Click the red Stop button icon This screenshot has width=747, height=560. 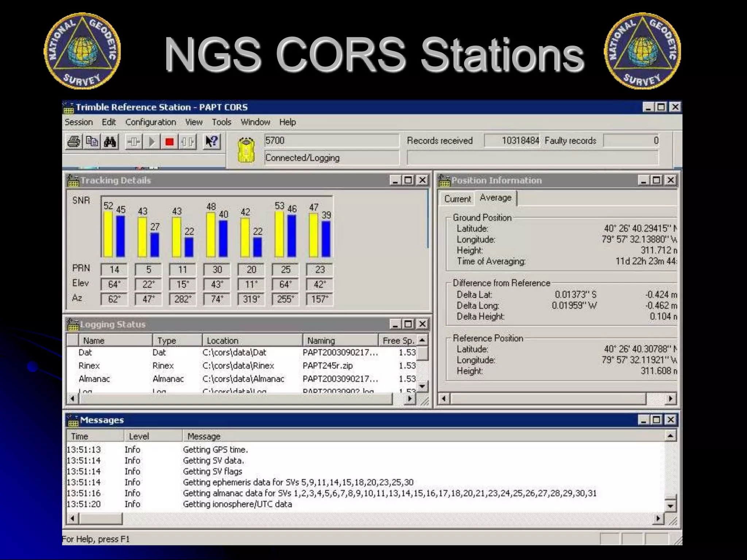(x=169, y=142)
